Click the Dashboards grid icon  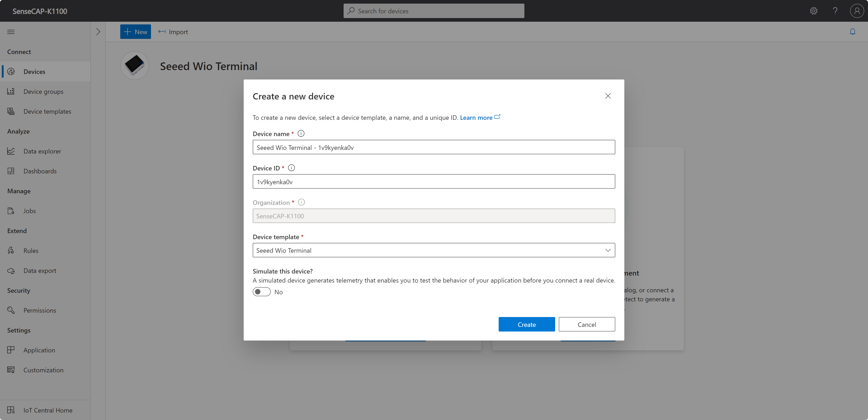click(11, 171)
